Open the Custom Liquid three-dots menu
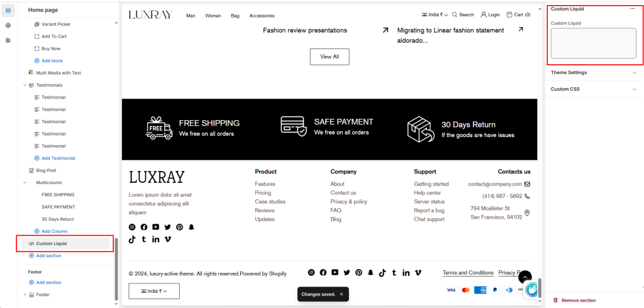The width and height of the screenshot is (644, 308). click(x=633, y=9)
